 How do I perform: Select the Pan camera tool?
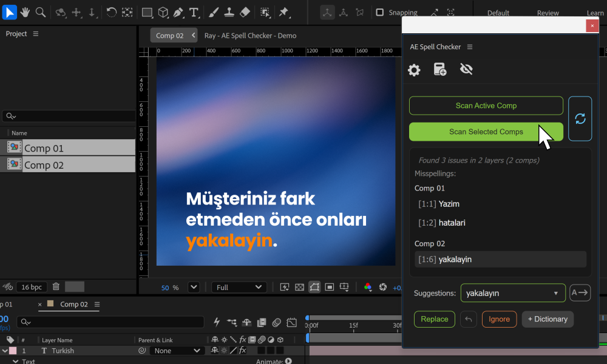tap(76, 13)
